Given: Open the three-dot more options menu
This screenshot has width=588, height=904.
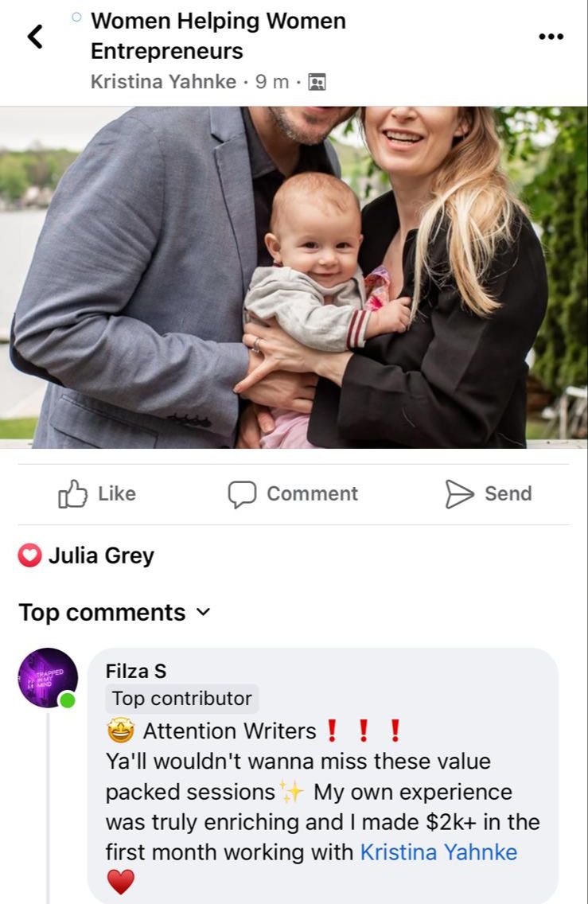Looking at the screenshot, I should tap(551, 37).
